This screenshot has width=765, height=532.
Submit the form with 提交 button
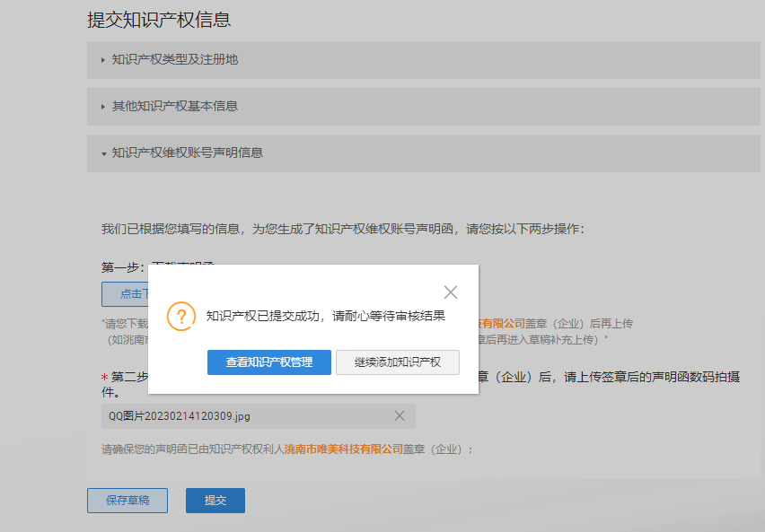tap(215, 501)
